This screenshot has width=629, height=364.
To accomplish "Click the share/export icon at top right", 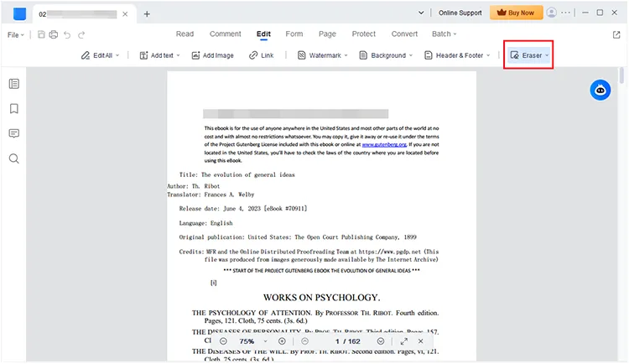I will [x=616, y=35].
